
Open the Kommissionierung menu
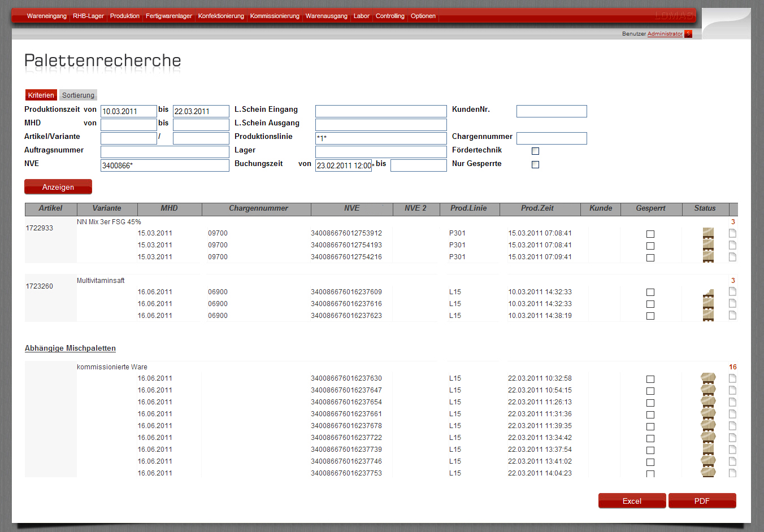click(275, 16)
